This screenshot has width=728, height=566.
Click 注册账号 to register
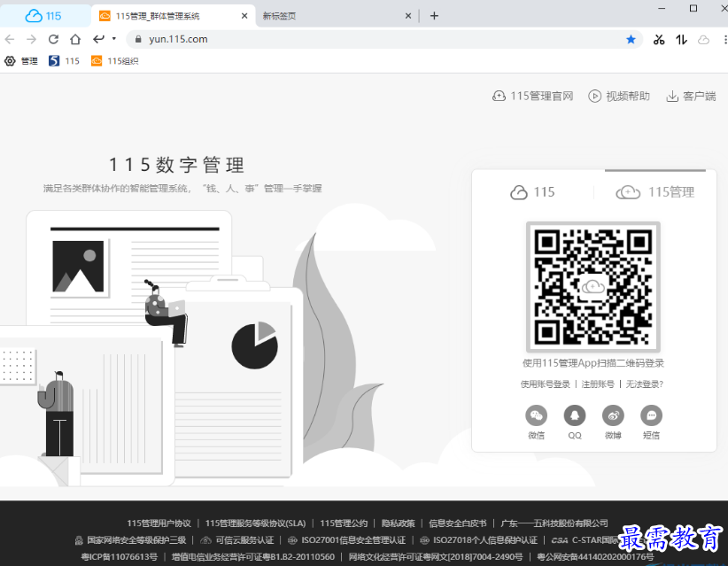(598, 384)
